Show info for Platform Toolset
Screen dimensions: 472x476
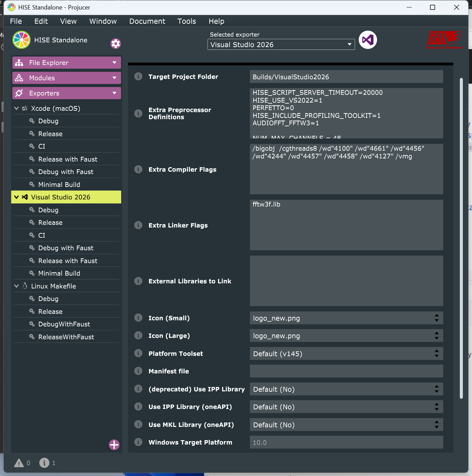tap(138, 353)
